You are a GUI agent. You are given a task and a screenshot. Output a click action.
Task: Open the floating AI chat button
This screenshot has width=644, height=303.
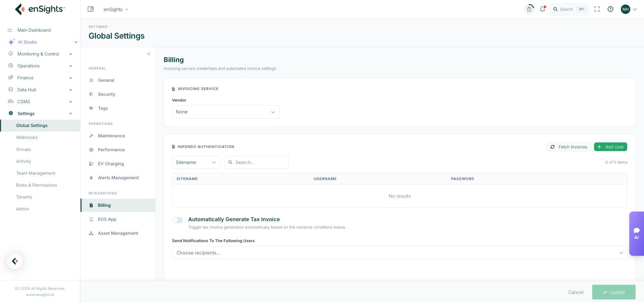click(636, 234)
